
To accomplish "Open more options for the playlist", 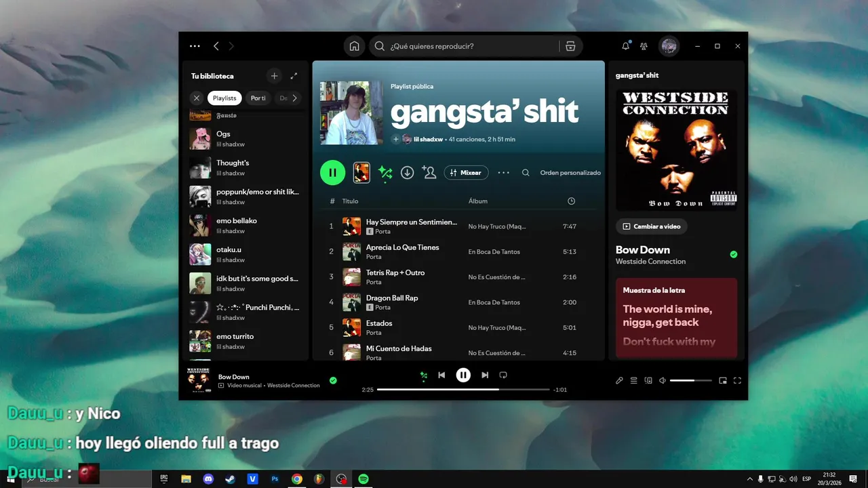I will coord(503,173).
